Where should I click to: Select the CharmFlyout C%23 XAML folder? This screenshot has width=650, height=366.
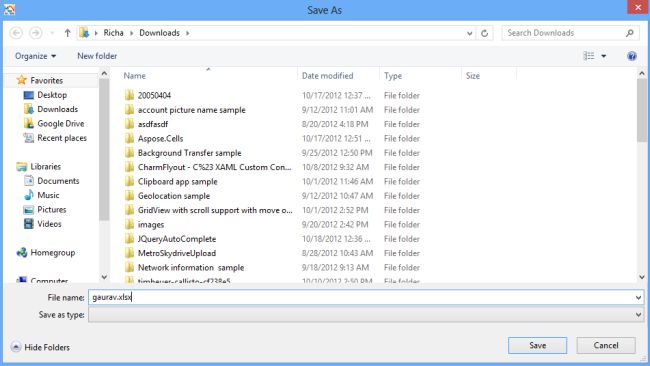214,167
